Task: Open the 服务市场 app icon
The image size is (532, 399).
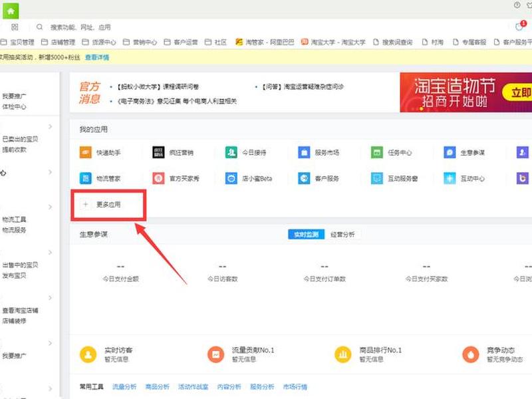Action: (x=304, y=152)
